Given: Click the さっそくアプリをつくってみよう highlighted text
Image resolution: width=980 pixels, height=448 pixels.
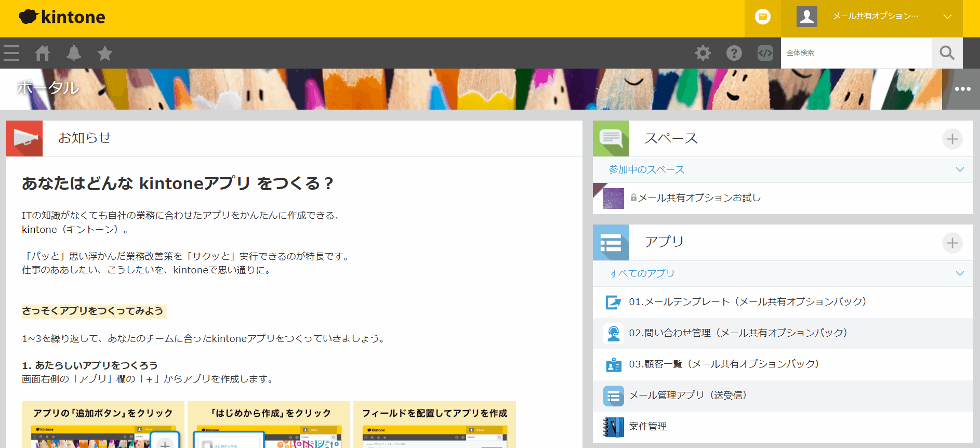Looking at the screenshot, I should tap(94, 311).
